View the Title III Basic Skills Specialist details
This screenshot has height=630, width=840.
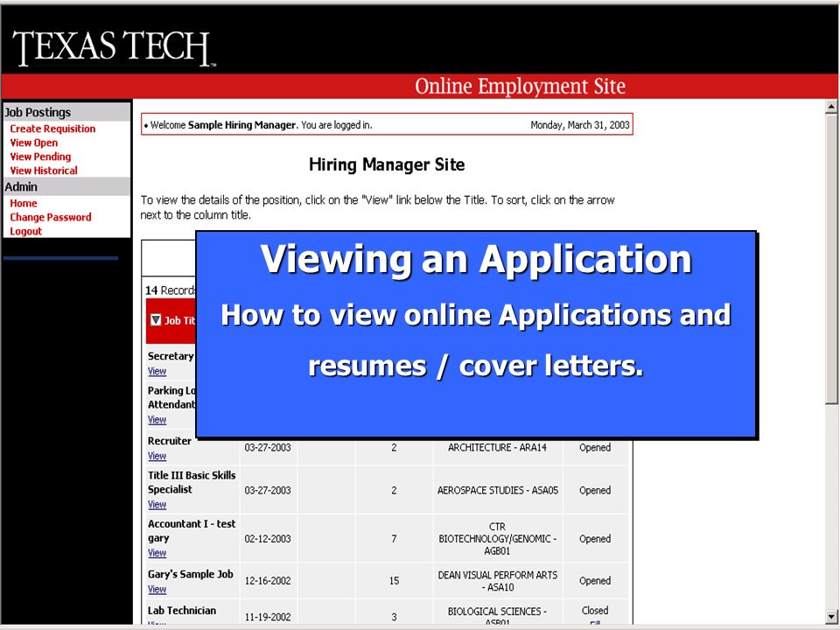157,504
